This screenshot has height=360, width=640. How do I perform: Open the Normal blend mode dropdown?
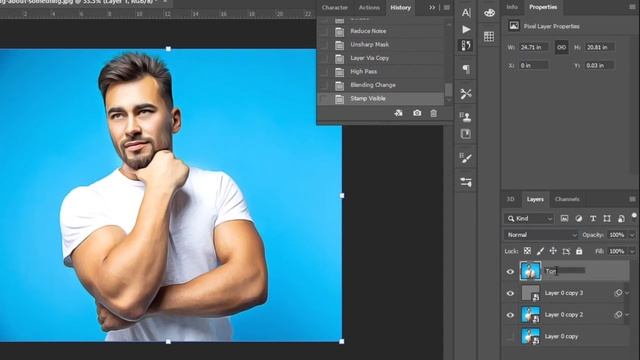(541, 235)
